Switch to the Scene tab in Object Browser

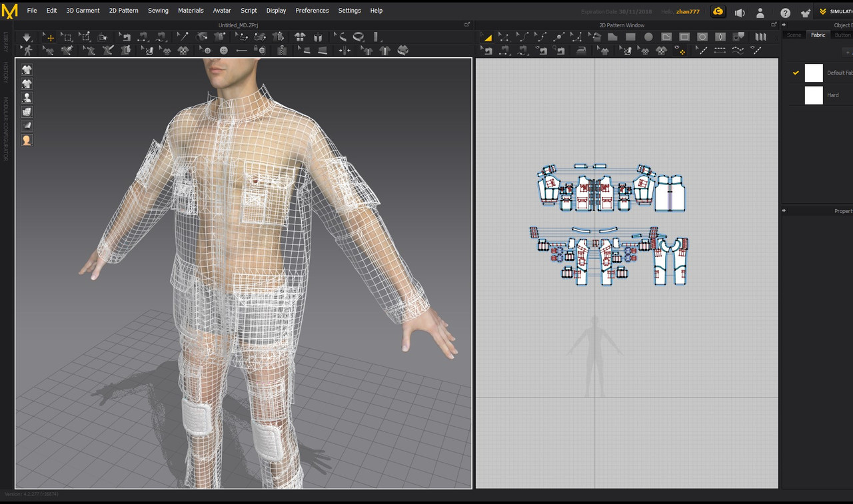(x=794, y=35)
